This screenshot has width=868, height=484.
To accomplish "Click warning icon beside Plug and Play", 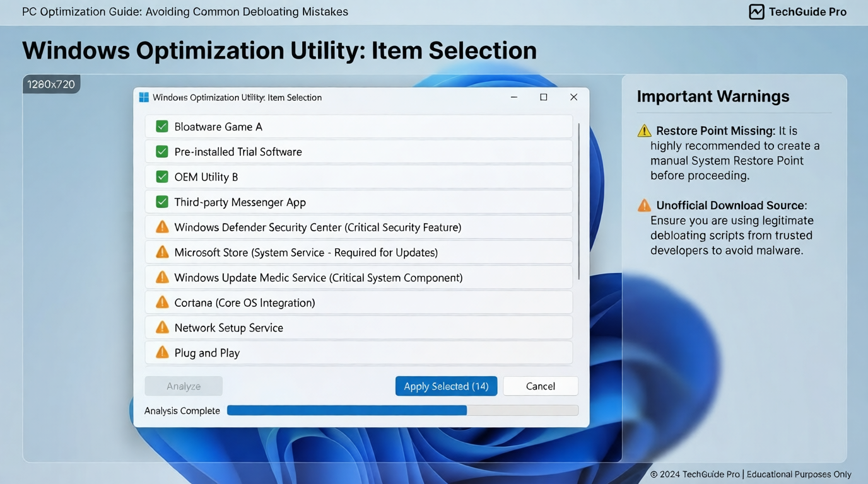I will [162, 352].
